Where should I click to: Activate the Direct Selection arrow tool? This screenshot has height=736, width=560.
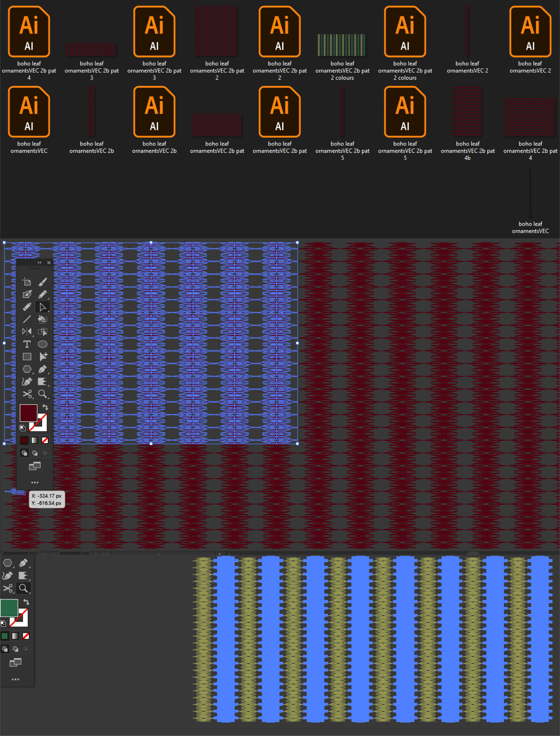point(43,307)
